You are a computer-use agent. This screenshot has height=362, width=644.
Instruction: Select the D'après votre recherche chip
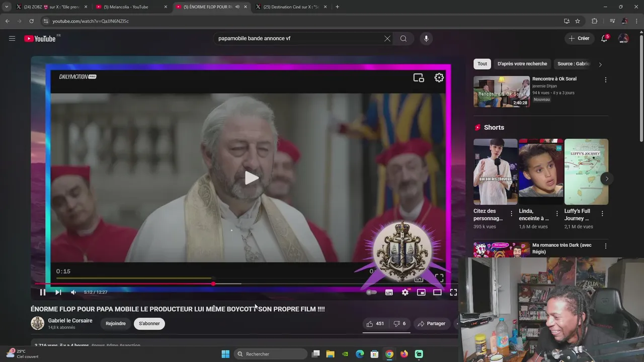522,64
